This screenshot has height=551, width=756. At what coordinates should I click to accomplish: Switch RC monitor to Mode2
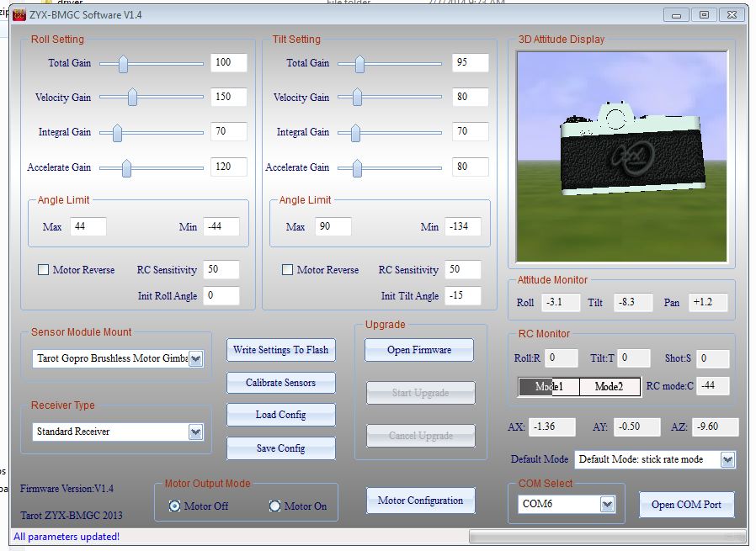(610, 386)
